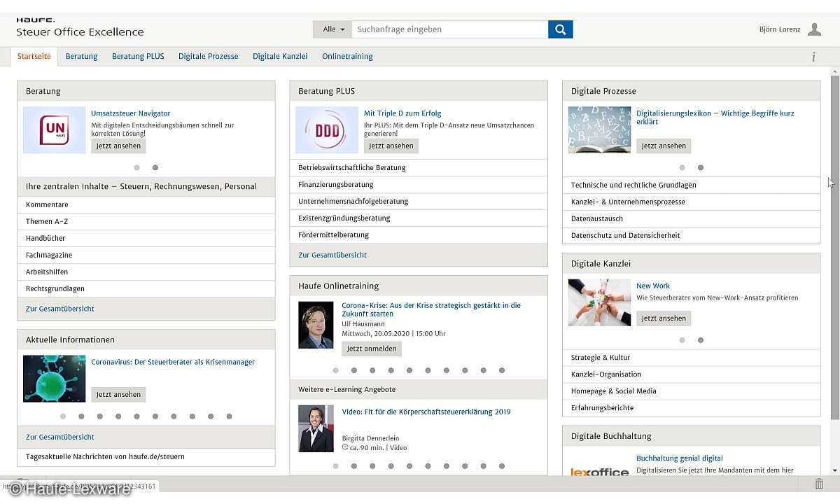Click 'Jetzt ansehen' under Digitalisierungslexikon
840x504 pixels.
[664, 146]
